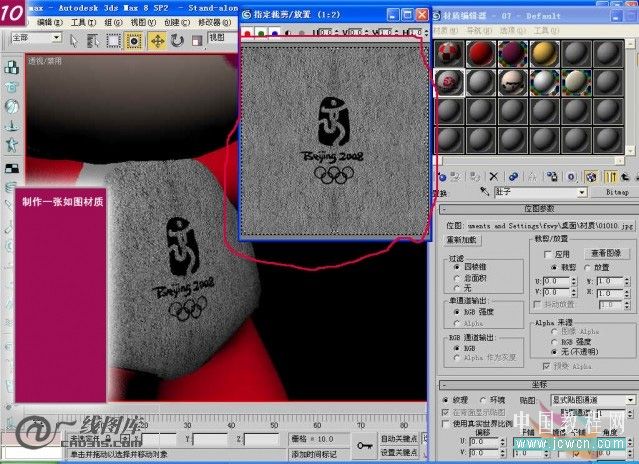The width and height of the screenshot is (639, 464).
Task: Toggle blue channel in crop window
Action: coord(275,33)
